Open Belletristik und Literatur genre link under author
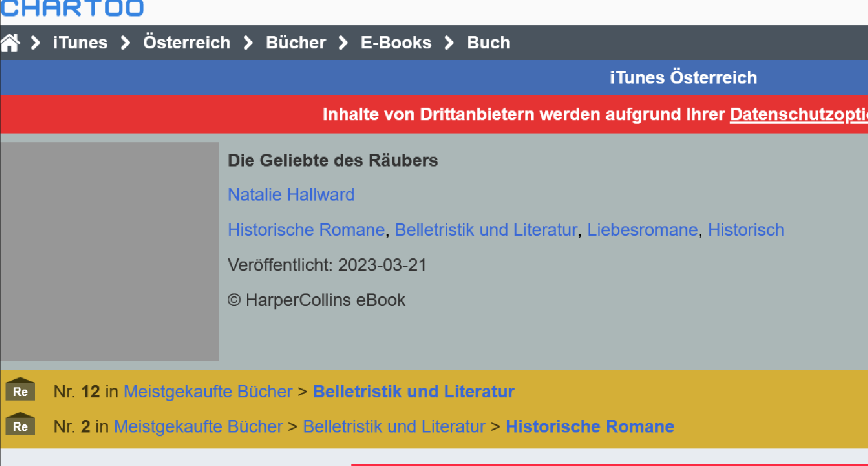This screenshot has height=466, width=868. tap(486, 230)
